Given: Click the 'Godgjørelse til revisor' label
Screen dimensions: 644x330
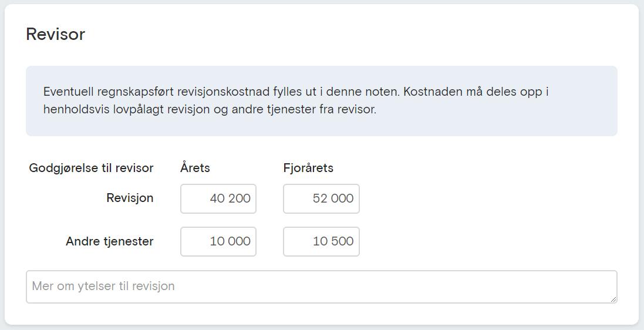Looking at the screenshot, I should pos(91,168).
